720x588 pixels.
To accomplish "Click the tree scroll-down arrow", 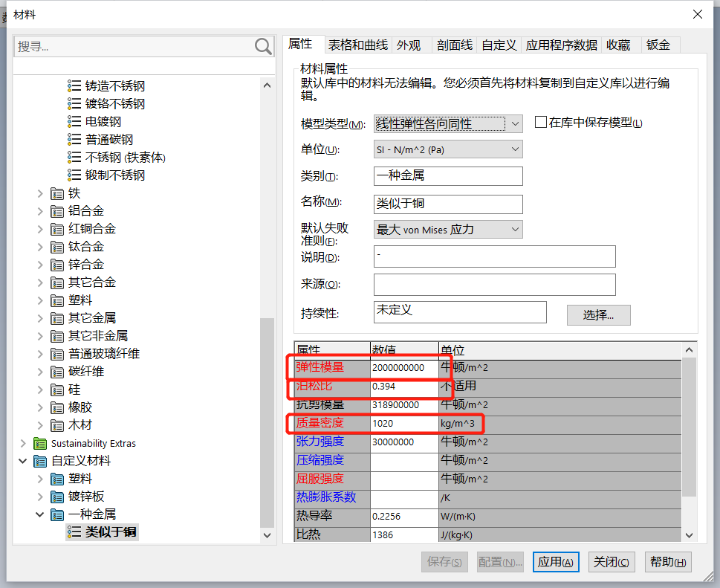I will 267,535.
